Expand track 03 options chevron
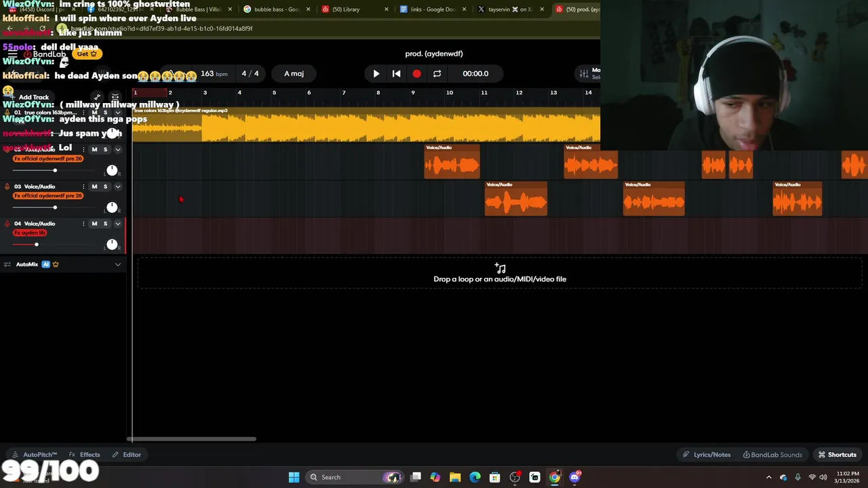This screenshot has height=488, width=868. pos(117,186)
